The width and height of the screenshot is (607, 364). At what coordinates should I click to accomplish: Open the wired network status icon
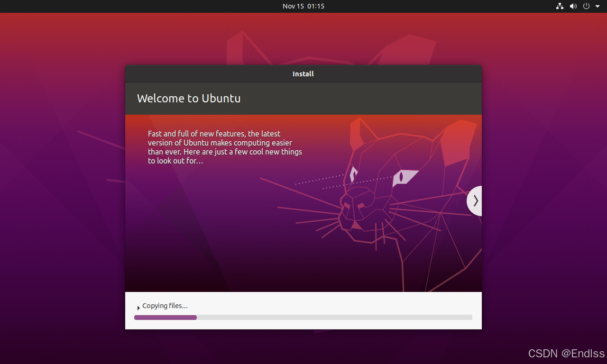tap(560, 6)
